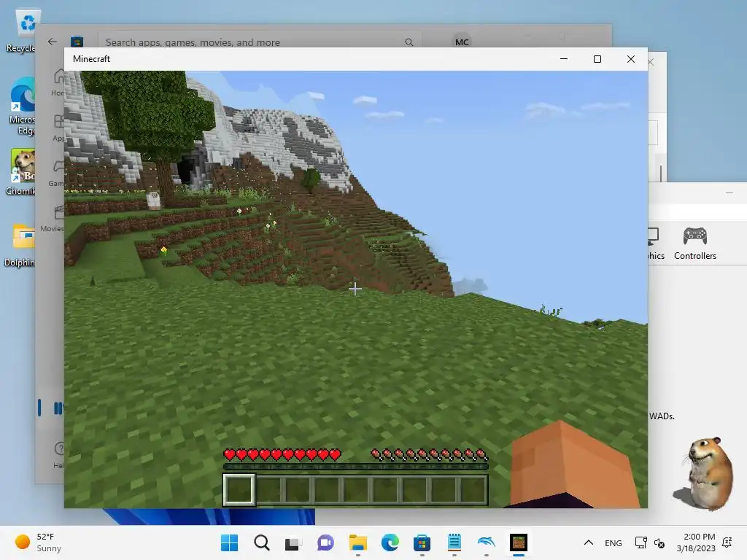Viewport: 747px width, 560px height.
Task: Click the white sheep on the hillside
Action: [153, 201]
